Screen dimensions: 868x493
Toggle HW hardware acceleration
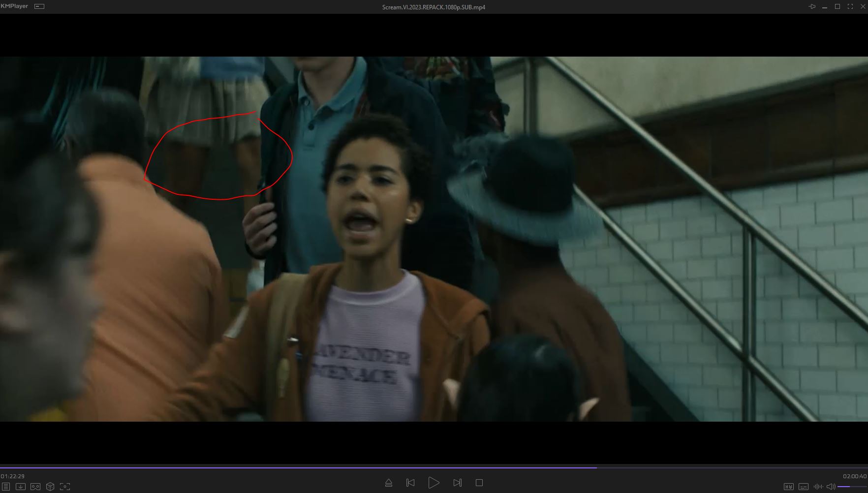[788, 487]
